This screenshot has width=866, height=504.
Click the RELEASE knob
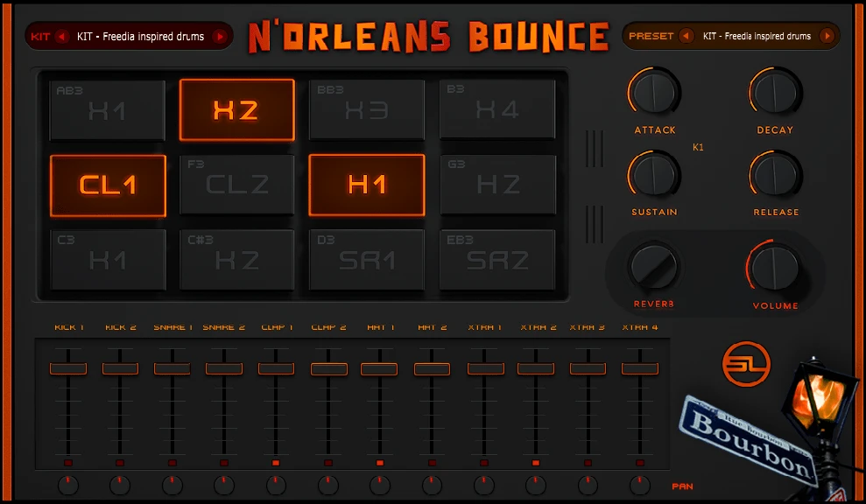click(775, 175)
